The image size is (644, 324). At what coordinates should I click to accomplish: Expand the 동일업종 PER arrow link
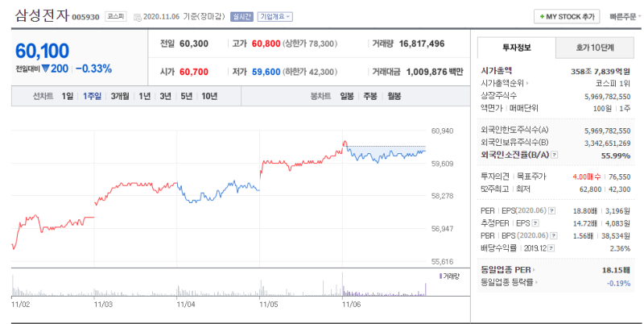point(535,270)
